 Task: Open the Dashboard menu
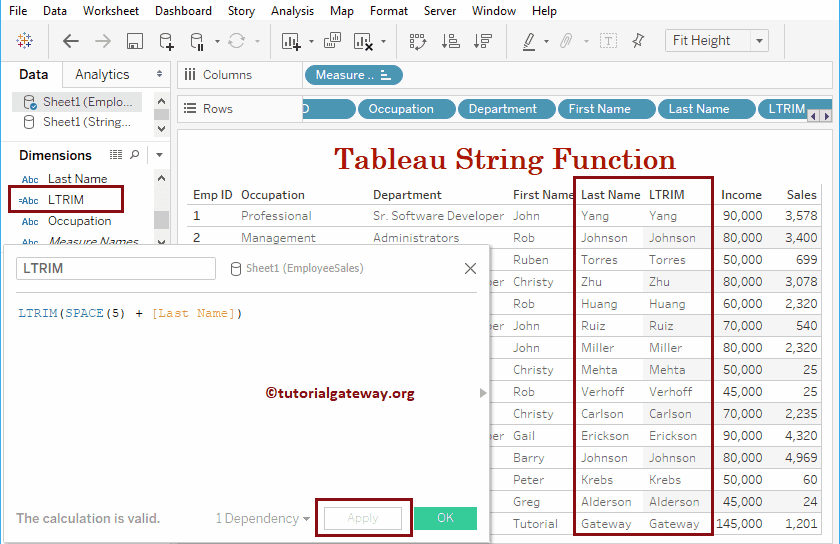(183, 11)
